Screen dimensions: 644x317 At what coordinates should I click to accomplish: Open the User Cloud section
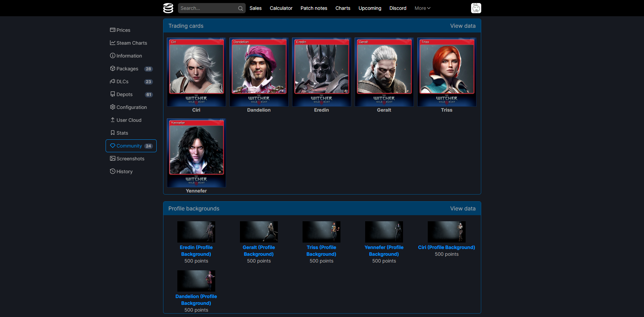click(131, 120)
